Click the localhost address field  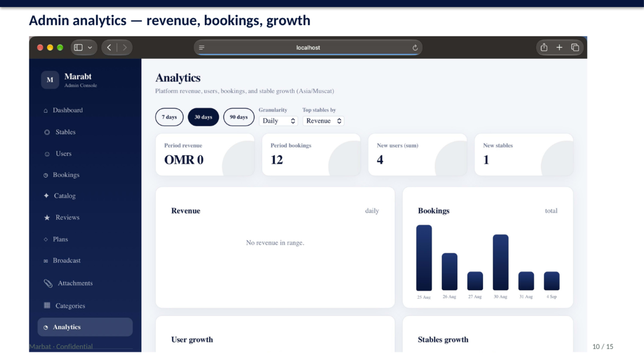[x=308, y=47]
